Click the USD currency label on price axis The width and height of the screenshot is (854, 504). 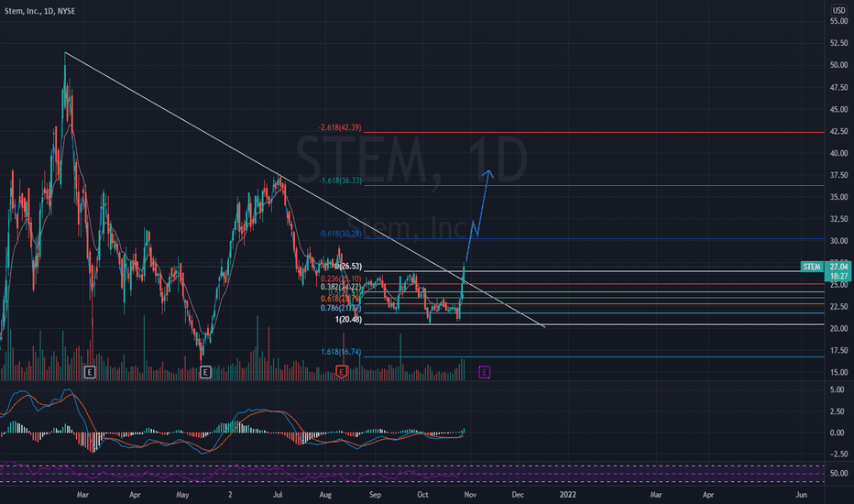pyautogui.click(x=838, y=10)
